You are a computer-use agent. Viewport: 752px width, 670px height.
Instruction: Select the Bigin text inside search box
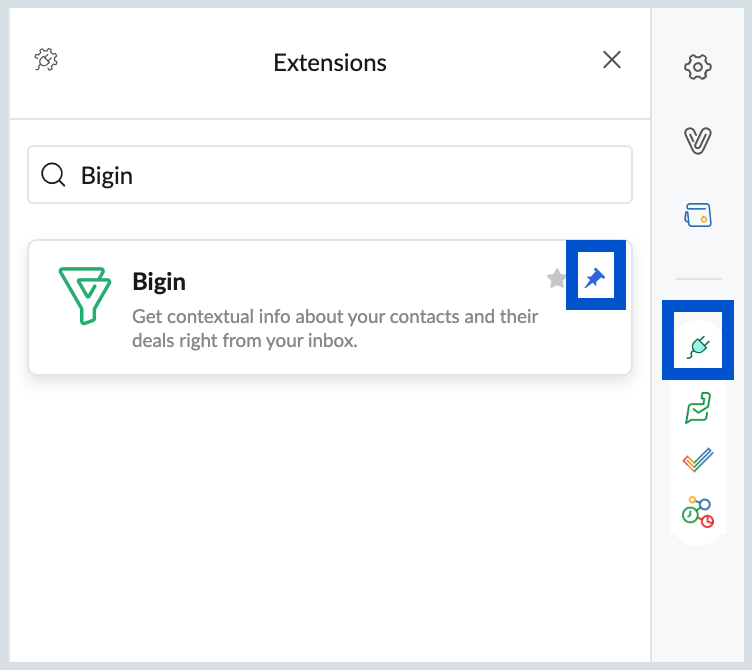pyautogui.click(x=106, y=176)
